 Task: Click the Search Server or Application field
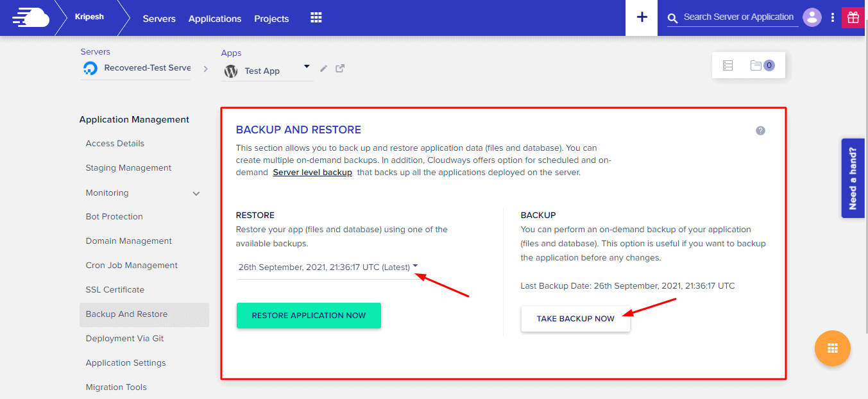[738, 17]
